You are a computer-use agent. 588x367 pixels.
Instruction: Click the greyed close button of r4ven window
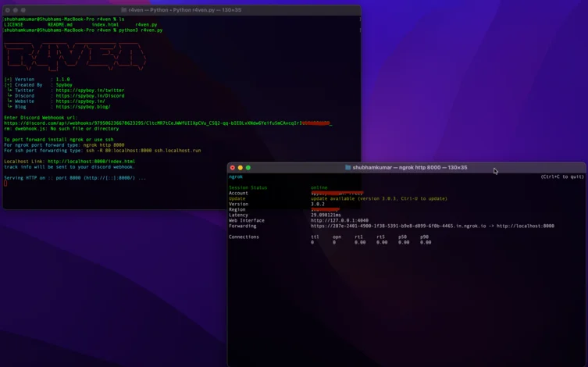pyautogui.click(x=8, y=10)
